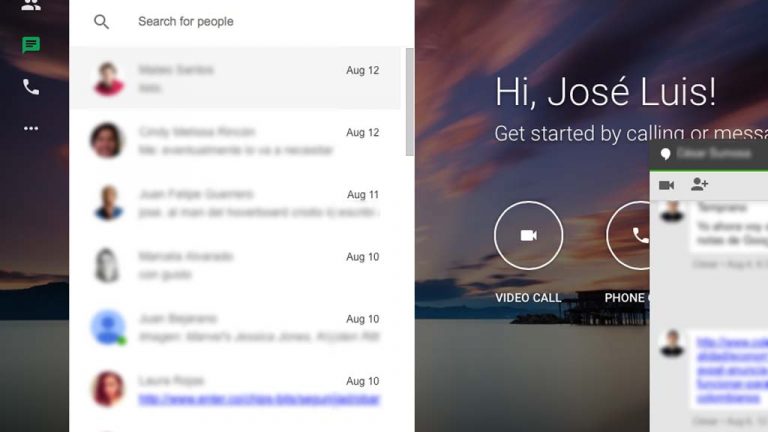Screen dimensions: 768x432
Task: Open blurred link in last conversation row
Action: click(259, 399)
